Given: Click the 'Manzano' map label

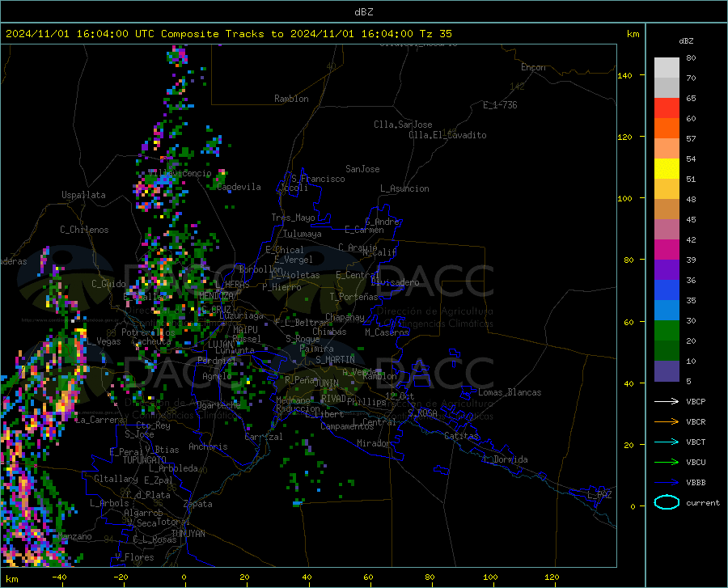Looking at the screenshot, I should pos(74,536).
